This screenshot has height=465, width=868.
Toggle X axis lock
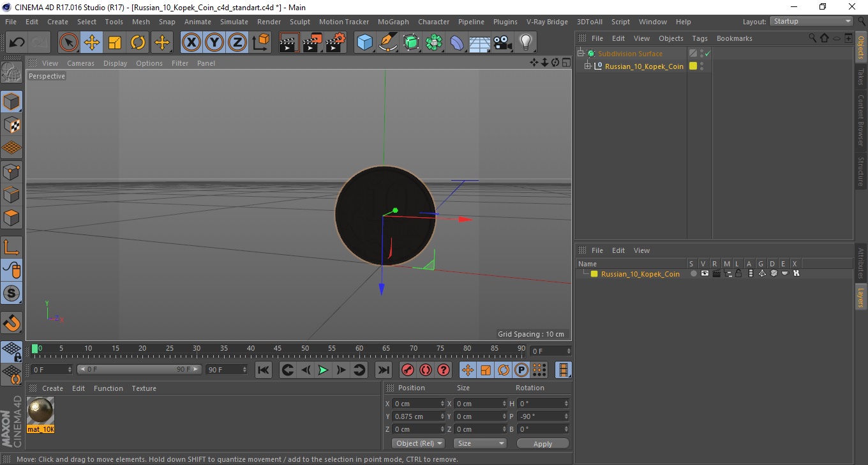[191, 43]
